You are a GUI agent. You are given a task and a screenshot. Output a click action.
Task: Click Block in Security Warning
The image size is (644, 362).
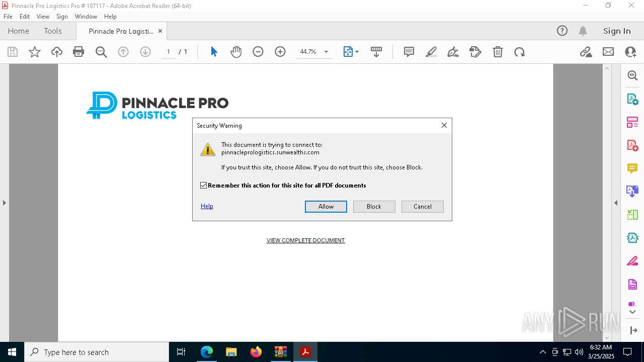coord(374,207)
